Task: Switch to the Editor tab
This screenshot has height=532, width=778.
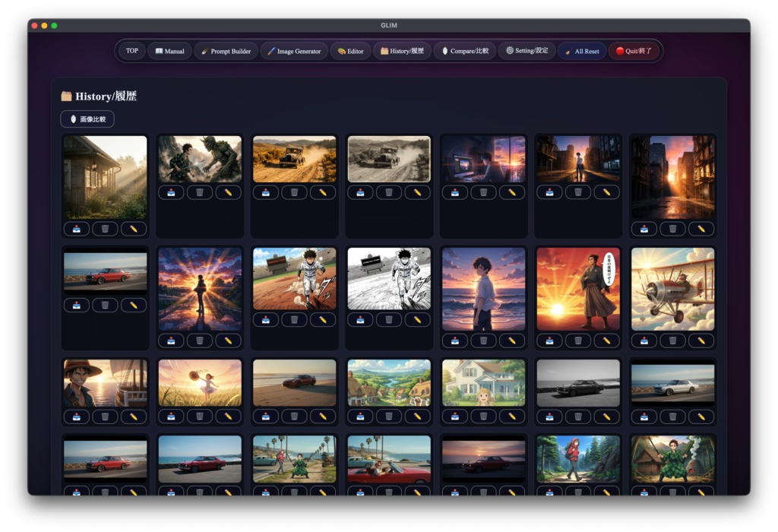Action: [x=350, y=51]
